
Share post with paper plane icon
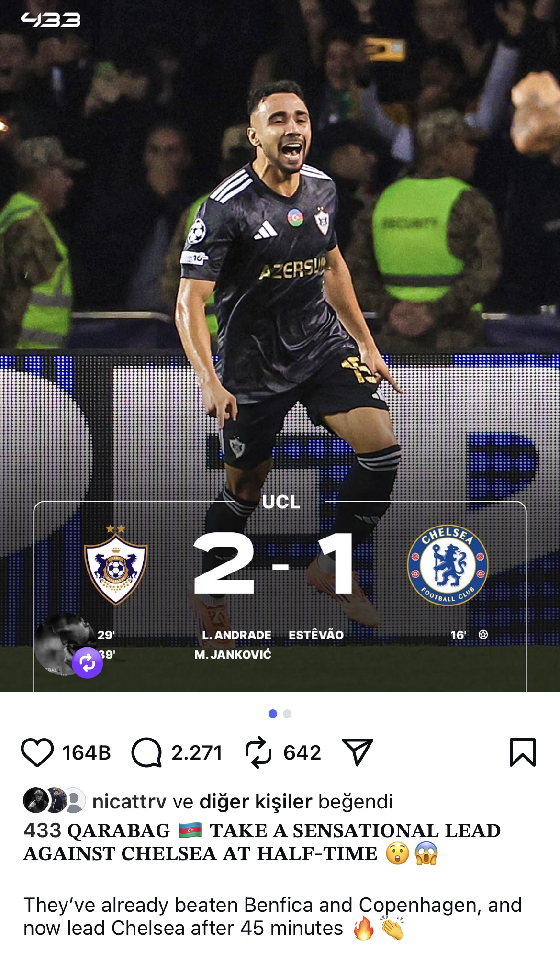pyautogui.click(x=357, y=752)
